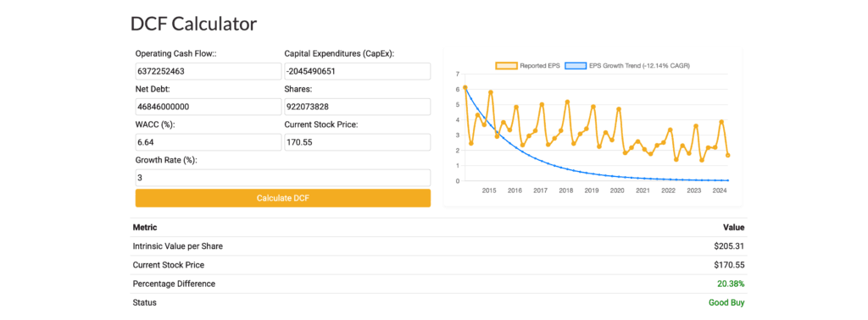This screenshot has height=320, width=868.
Task: Click the Percentage Difference row label
Action: [174, 284]
